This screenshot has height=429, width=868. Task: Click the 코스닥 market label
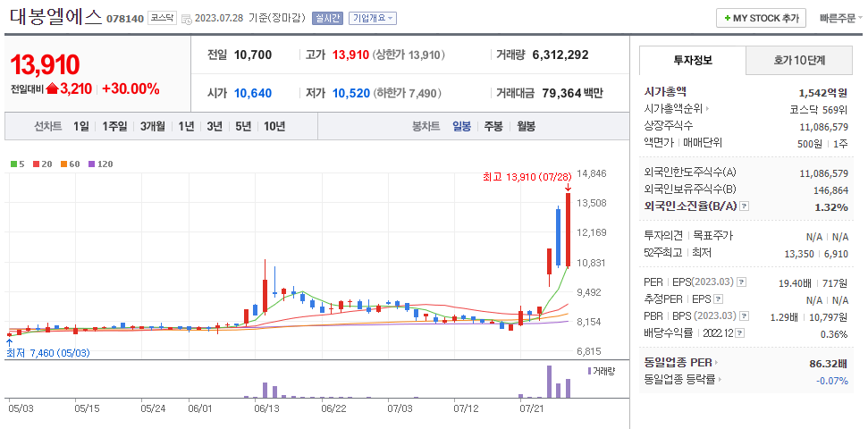tap(162, 18)
